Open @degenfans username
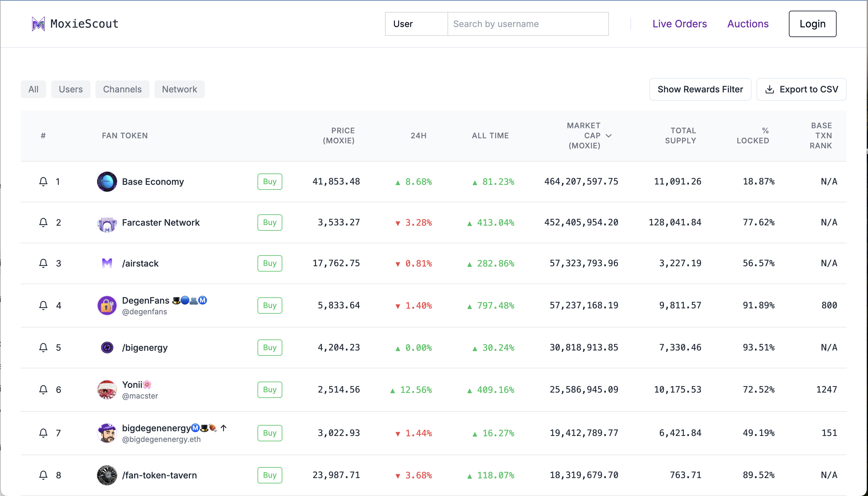The height and width of the screenshot is (496, 868). [144, 312]
